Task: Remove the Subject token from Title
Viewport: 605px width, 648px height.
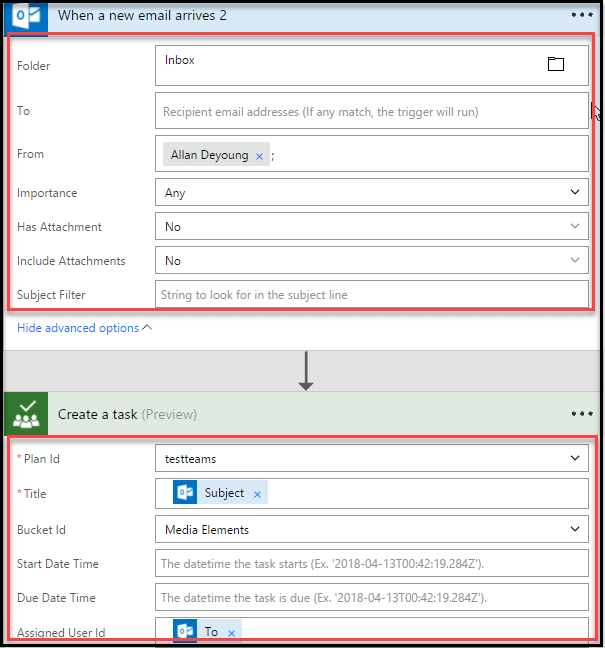Action: click(257, 494)
